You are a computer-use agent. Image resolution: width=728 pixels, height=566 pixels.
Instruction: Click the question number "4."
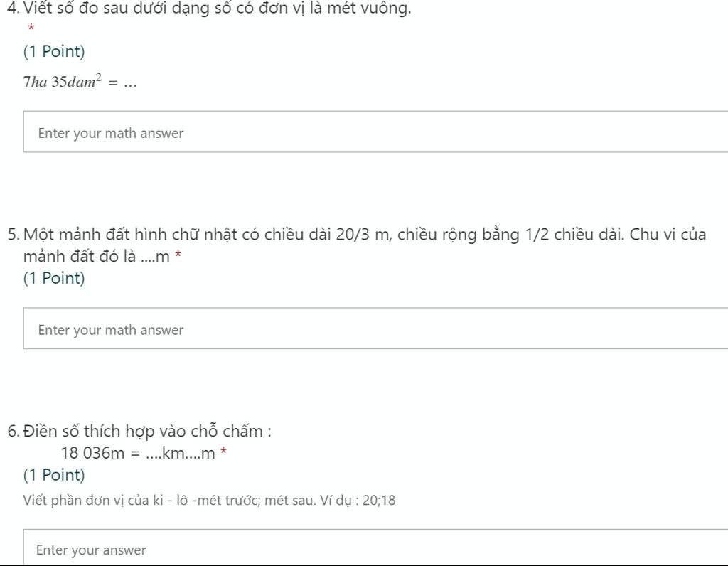pyautogui.click(x=12, y=9)
